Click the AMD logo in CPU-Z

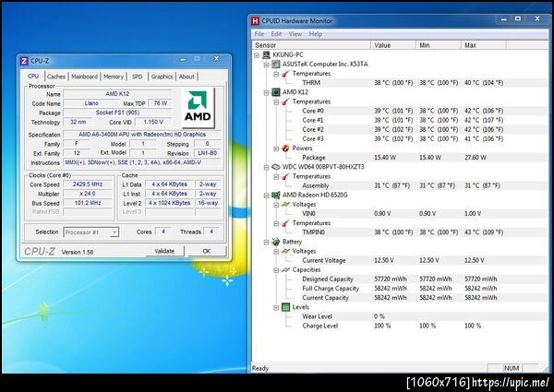[x=198, y=108]
